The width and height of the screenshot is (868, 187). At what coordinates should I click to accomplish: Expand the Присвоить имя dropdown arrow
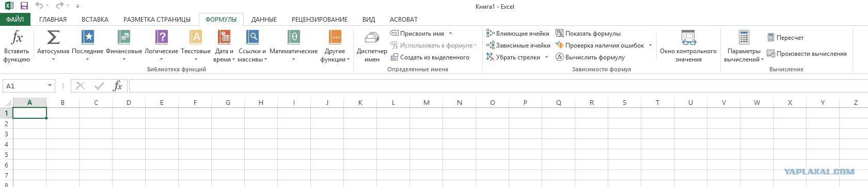click(x=450, y=34)
